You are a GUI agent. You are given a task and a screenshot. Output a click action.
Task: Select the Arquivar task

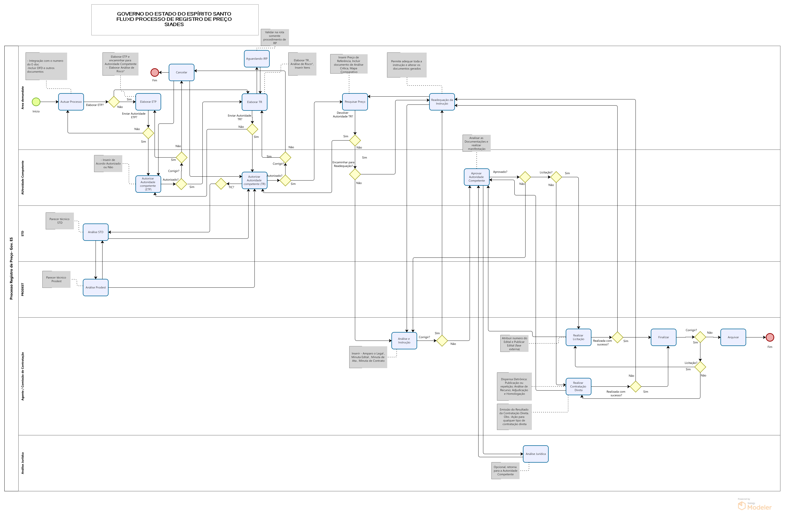(x=733, y=337)
